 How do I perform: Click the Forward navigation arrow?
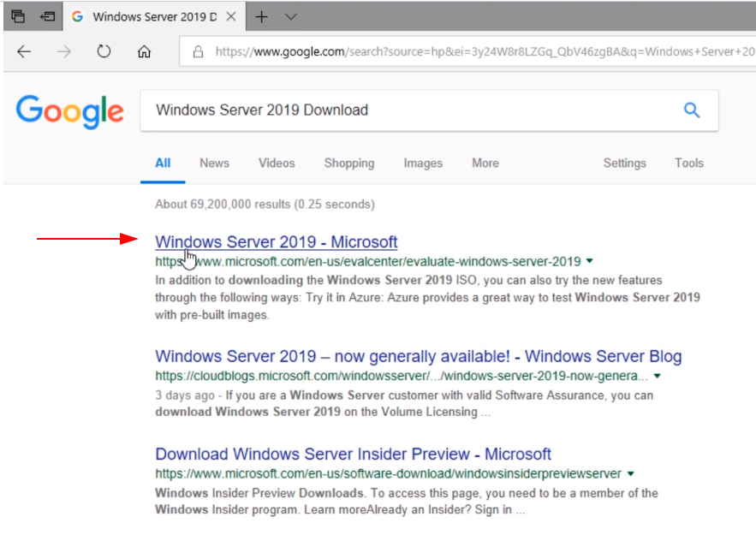point(64,52)
